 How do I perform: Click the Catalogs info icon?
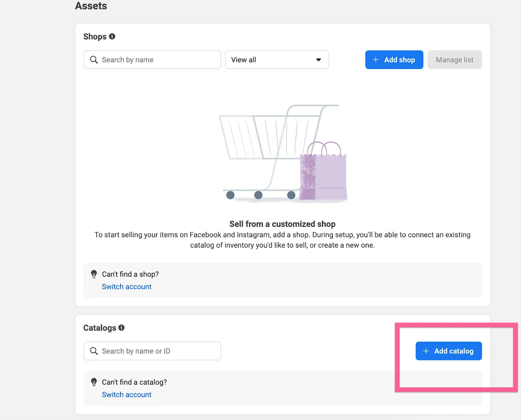click(x=121, y=328)
